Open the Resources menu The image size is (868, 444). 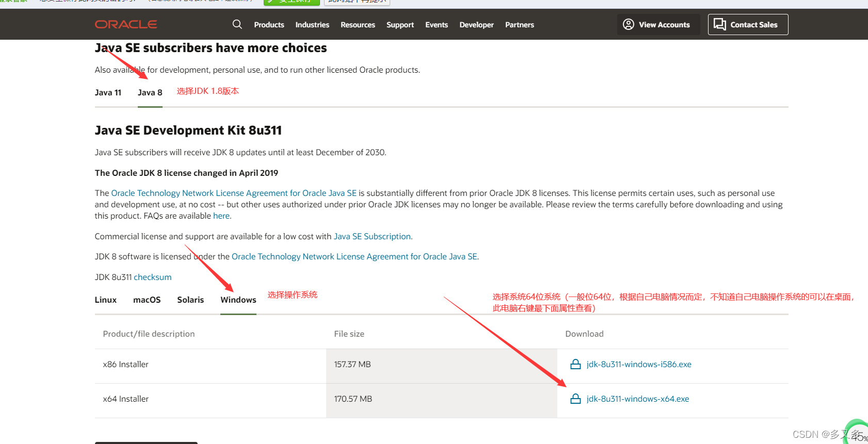[358, 25]
